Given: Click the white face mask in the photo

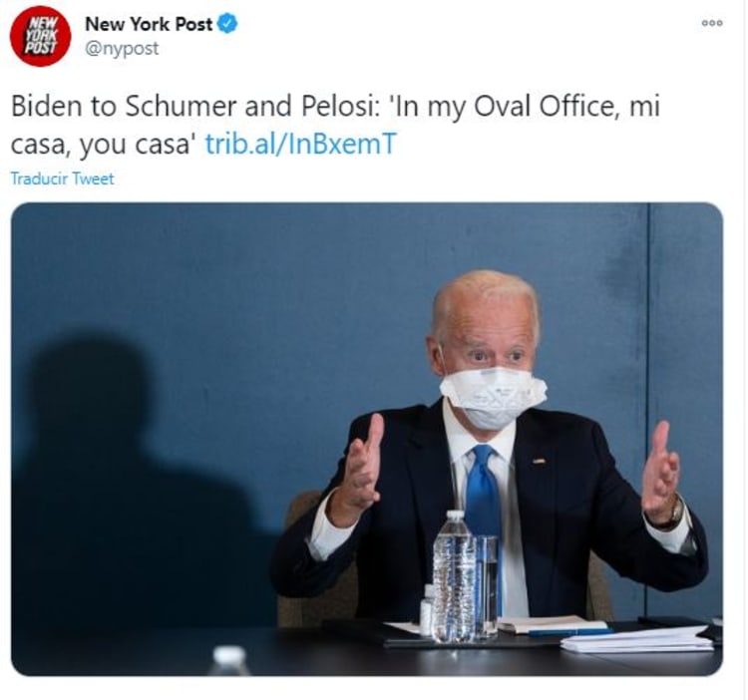Looking at the screenshot, I should click(493, 395).
